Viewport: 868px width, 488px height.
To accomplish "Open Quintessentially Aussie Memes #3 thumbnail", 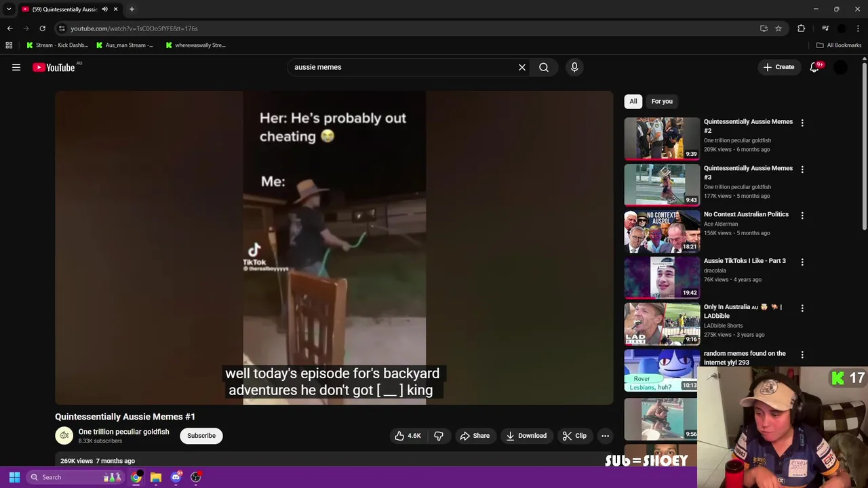I will pyautogui.click(x=662, y=185).
